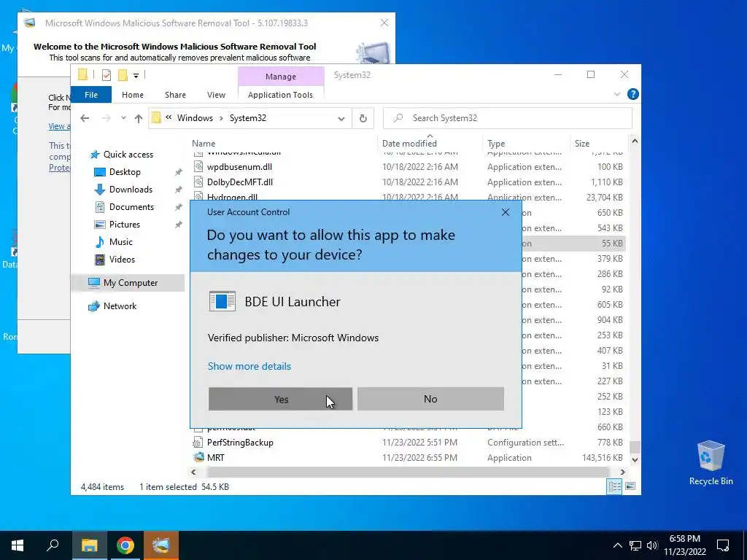Sort files by Type column header
747x560 pixels.
click(496, 144)
